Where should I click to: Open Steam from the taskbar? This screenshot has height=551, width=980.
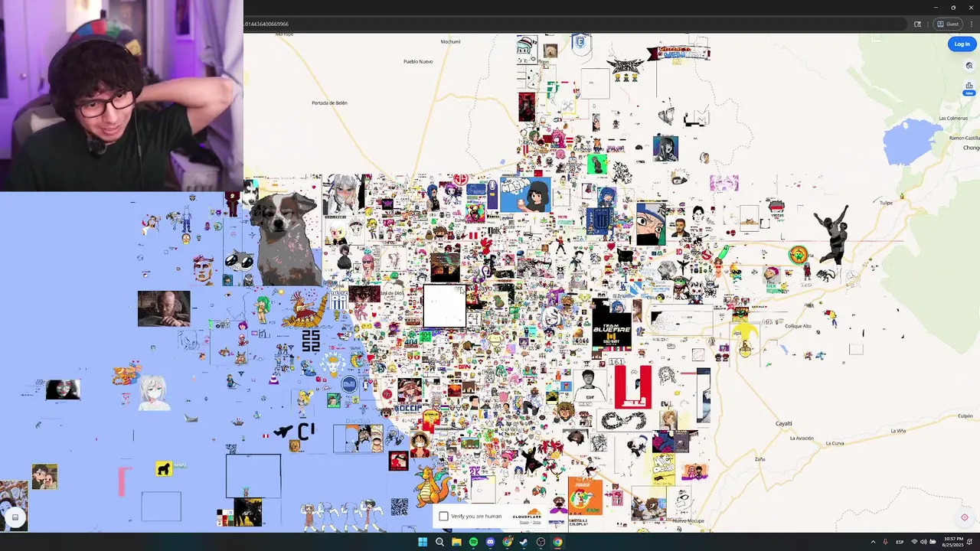[524, 542]
